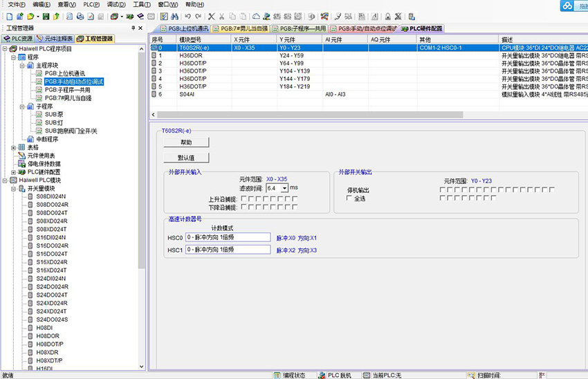Image resolution: width=588 pixels, height=379 pixels.
Task: Open the 滤波时间 dropdown showing 6.4
Action: [x=284, y=188]
